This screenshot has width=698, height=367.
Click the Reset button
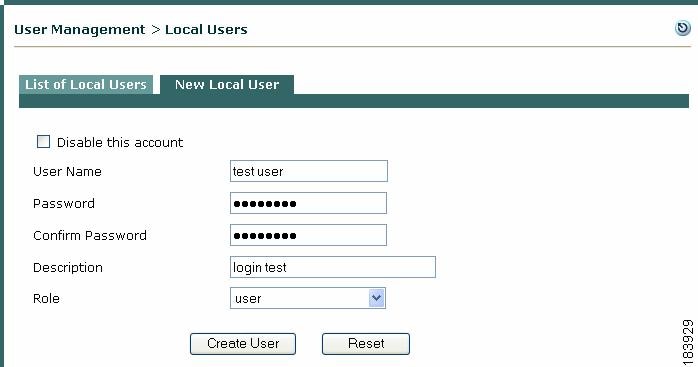366,344
